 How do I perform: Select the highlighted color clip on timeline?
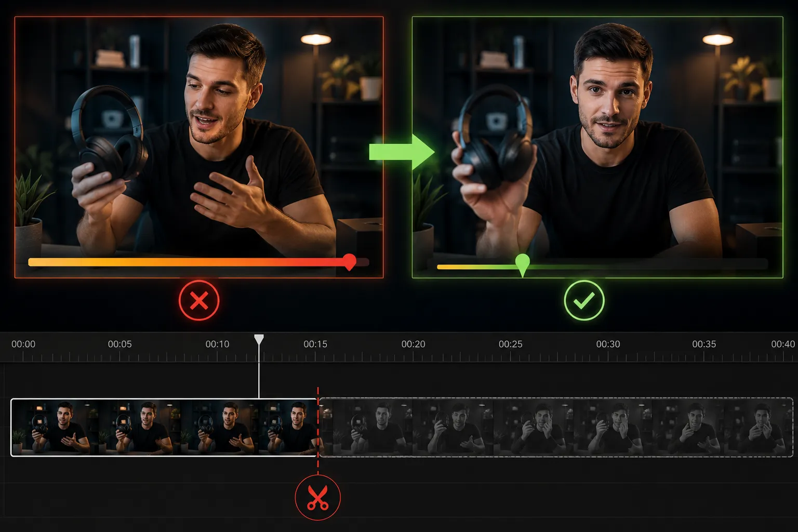coord(164,428)
